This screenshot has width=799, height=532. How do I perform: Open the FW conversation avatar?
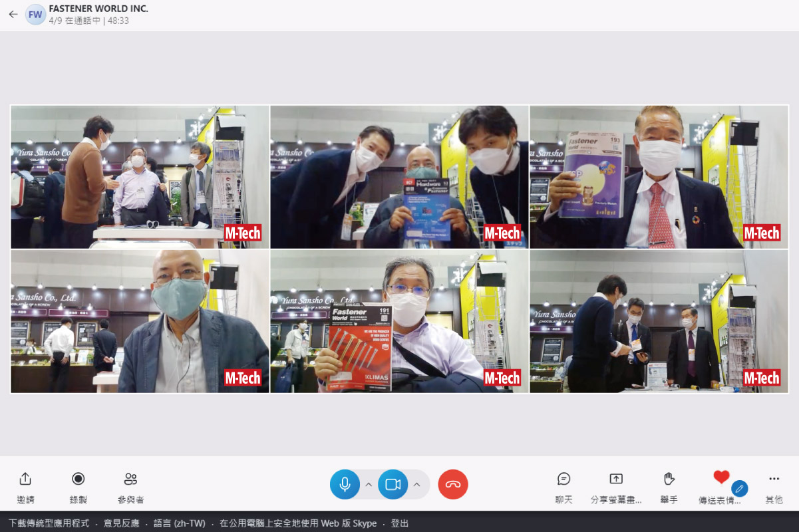click(x=35, y=14)
